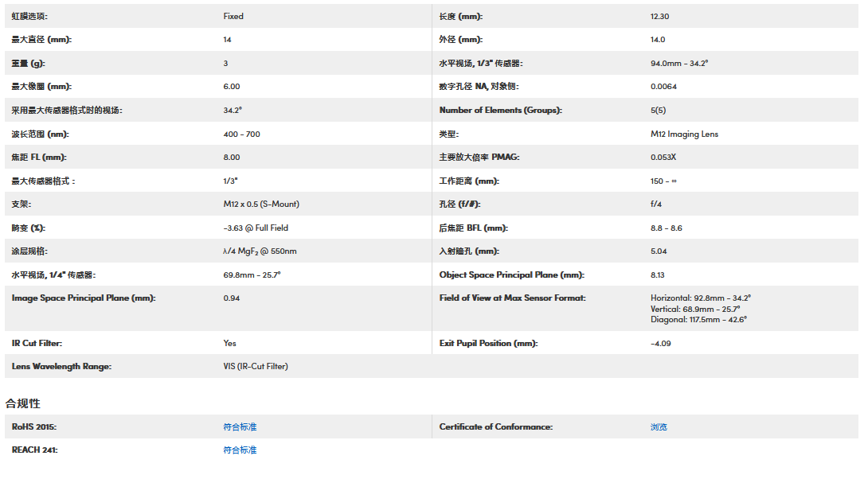Click the 畸变 -3.63 @ Full Field value

[256, 228]
